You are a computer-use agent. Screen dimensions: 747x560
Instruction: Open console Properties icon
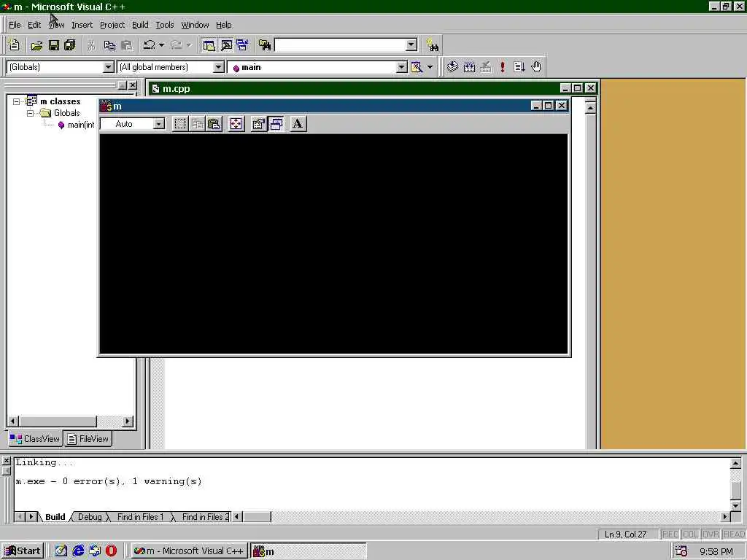coord(259,124)
